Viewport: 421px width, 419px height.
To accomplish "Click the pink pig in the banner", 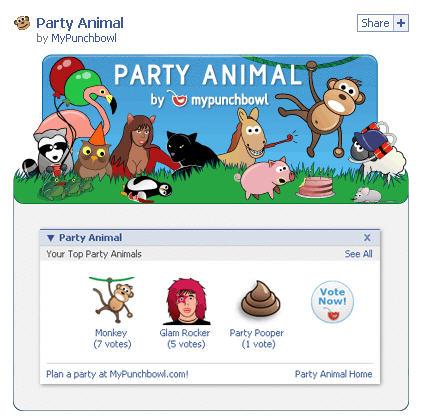I will [x=266, y=178].
